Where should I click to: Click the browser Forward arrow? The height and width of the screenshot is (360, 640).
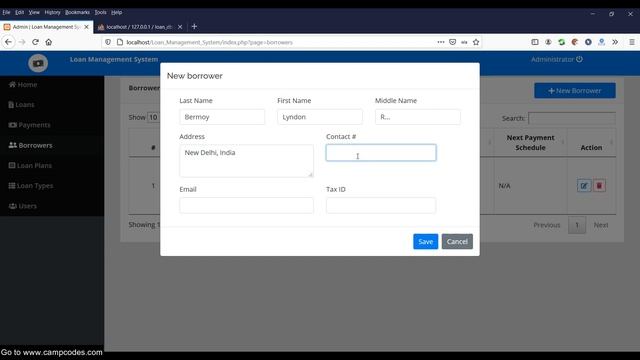[x=22, y=42]
